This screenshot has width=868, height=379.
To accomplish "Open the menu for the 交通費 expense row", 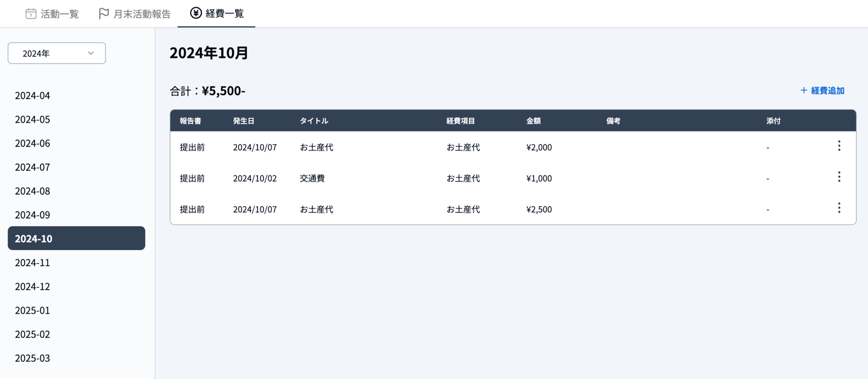I will [x=839, y=177].
